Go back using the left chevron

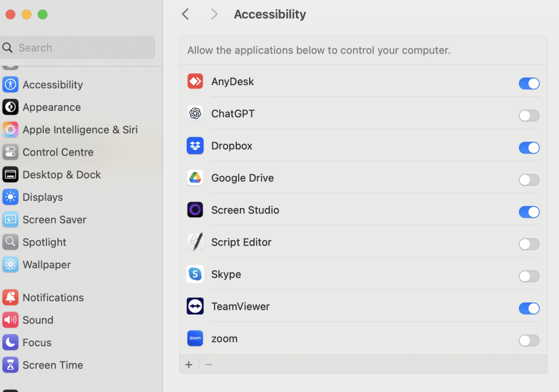[x=186, y=14]
